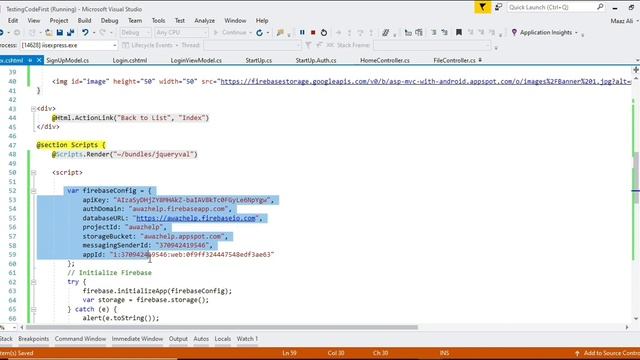Viewport: 640px width, 360px height.
Task: Click the Uncomment selection icon
Action: tap(444, 32)
